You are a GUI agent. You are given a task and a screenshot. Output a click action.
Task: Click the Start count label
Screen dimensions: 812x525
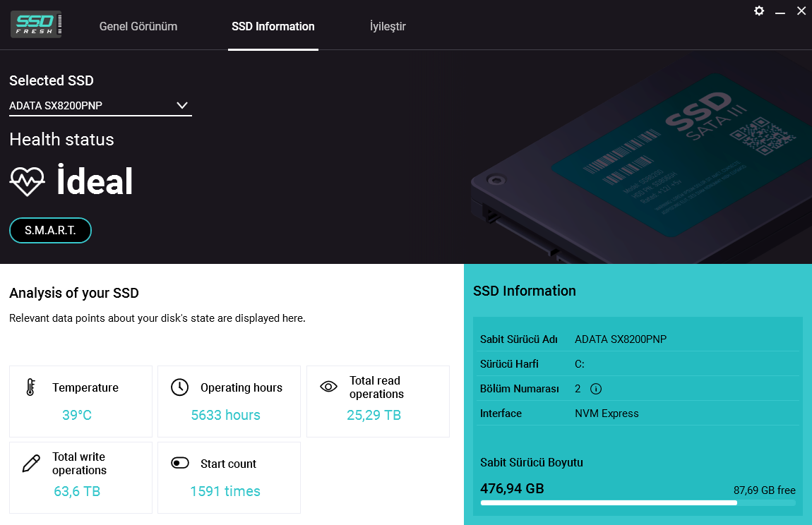click(x=228, y=464)
